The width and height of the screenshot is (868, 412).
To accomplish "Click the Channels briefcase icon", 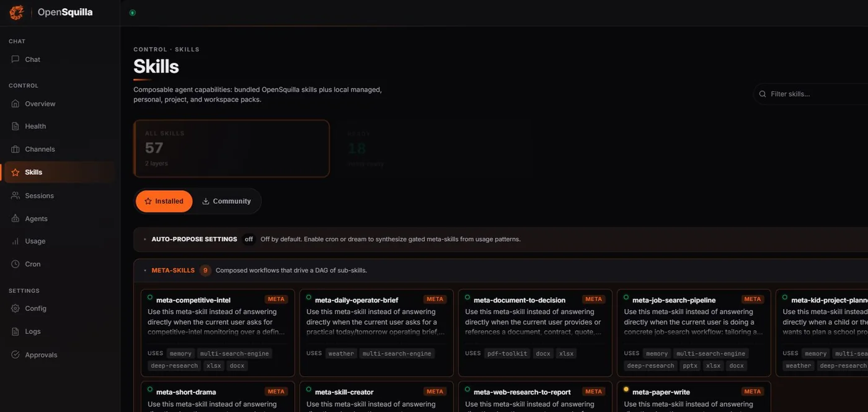I will (x=15, y=149).
